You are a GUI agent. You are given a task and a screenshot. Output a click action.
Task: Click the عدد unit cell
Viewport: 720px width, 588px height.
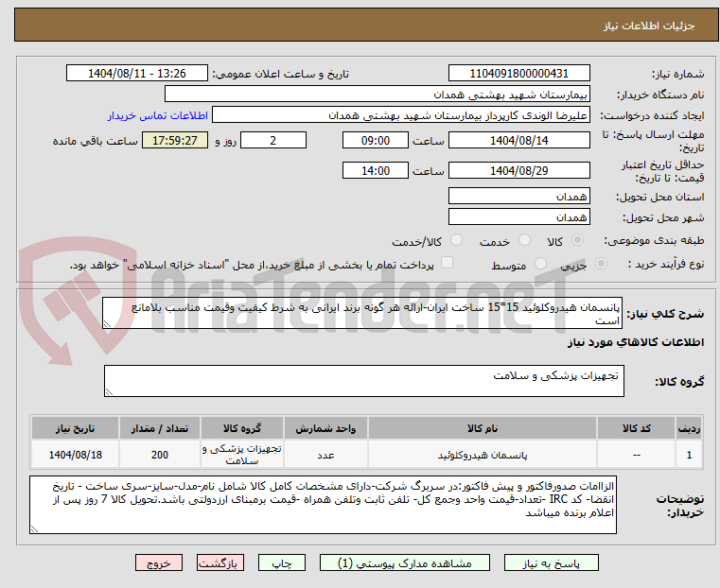click(325, 455)
